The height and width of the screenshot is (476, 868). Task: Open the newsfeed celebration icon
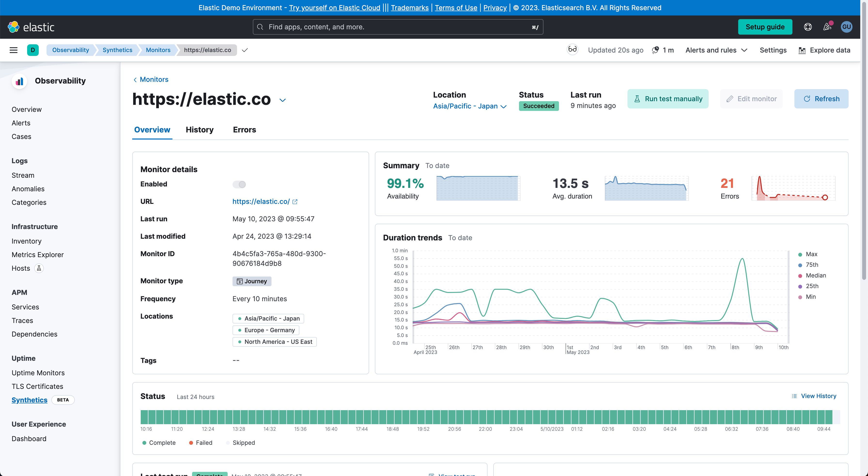827,27
